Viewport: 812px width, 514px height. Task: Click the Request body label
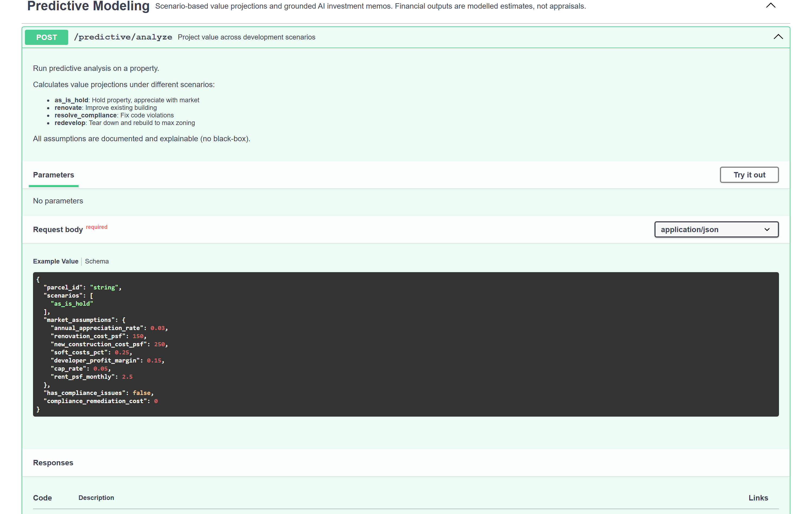coord(58,229)
